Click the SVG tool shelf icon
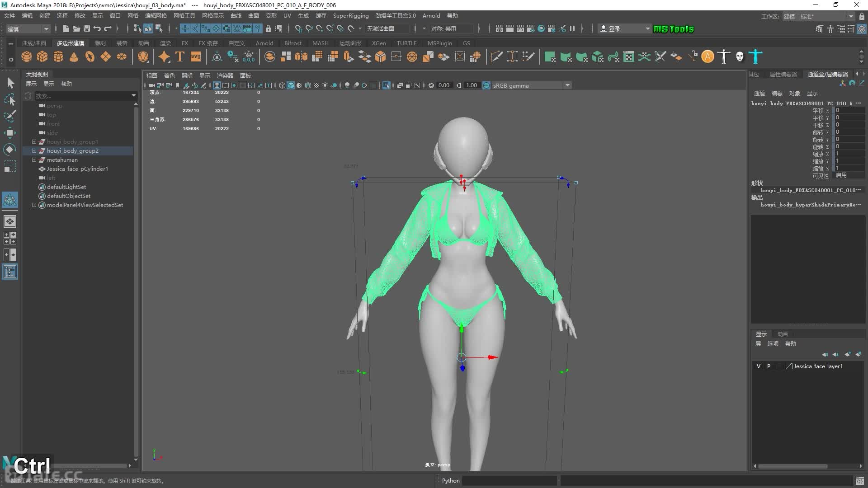868x488 pixels. (196, 57)
